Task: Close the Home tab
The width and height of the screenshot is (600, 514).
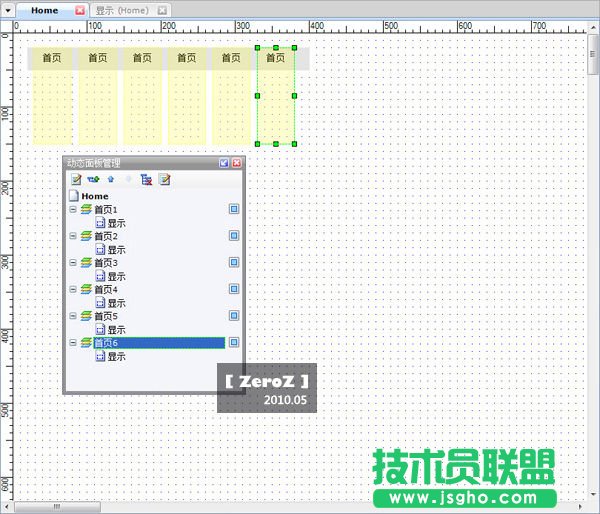Action: (x=80, y=10)
